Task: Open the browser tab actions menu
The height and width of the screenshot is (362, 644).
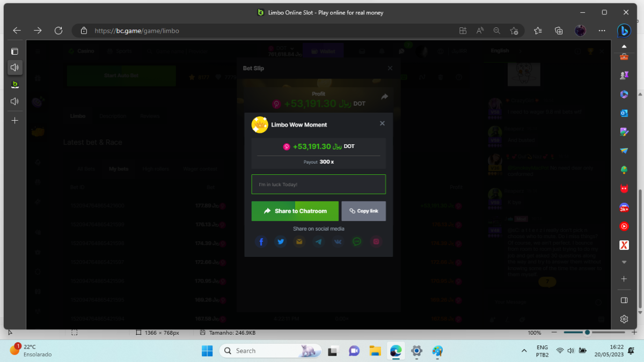Action: tap(15, 51)
